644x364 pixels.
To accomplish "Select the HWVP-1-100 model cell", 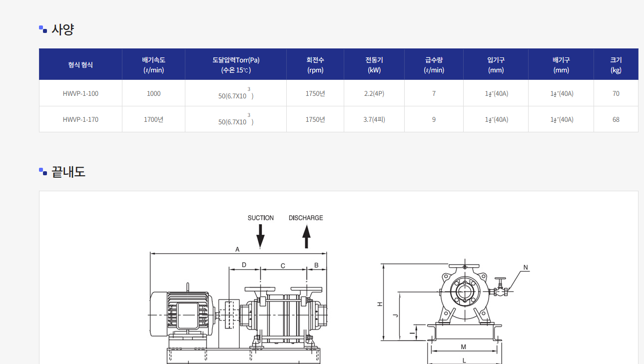I will pyautogui.click(x=80, y=93).
